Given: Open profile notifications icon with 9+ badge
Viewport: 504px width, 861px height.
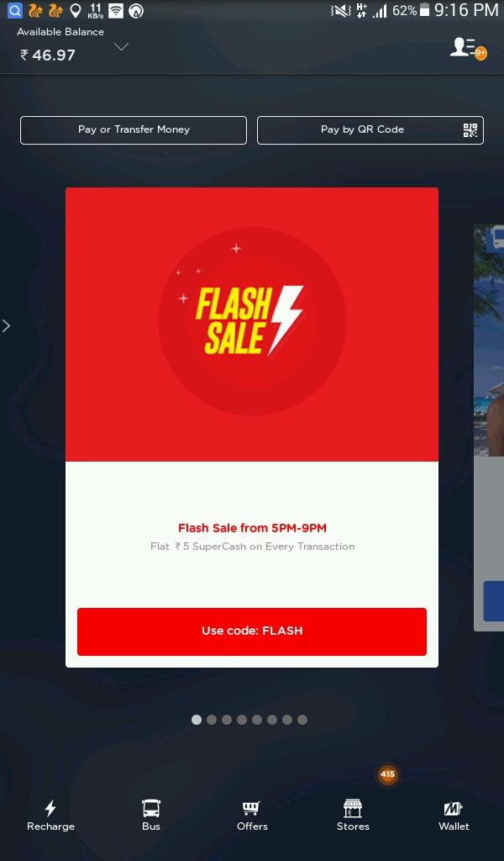Looking at the screenshot, I should tap(468, 48).
